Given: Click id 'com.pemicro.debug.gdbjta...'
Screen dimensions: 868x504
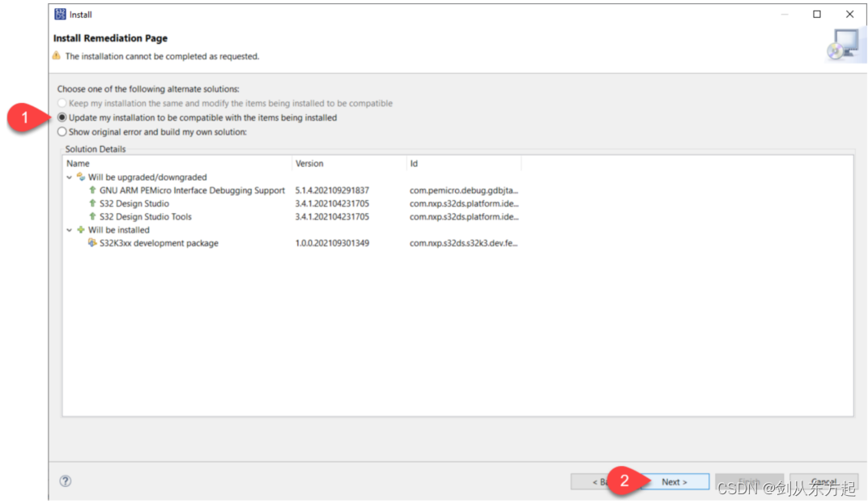Looking at the screenshot, I should (464, 190).
